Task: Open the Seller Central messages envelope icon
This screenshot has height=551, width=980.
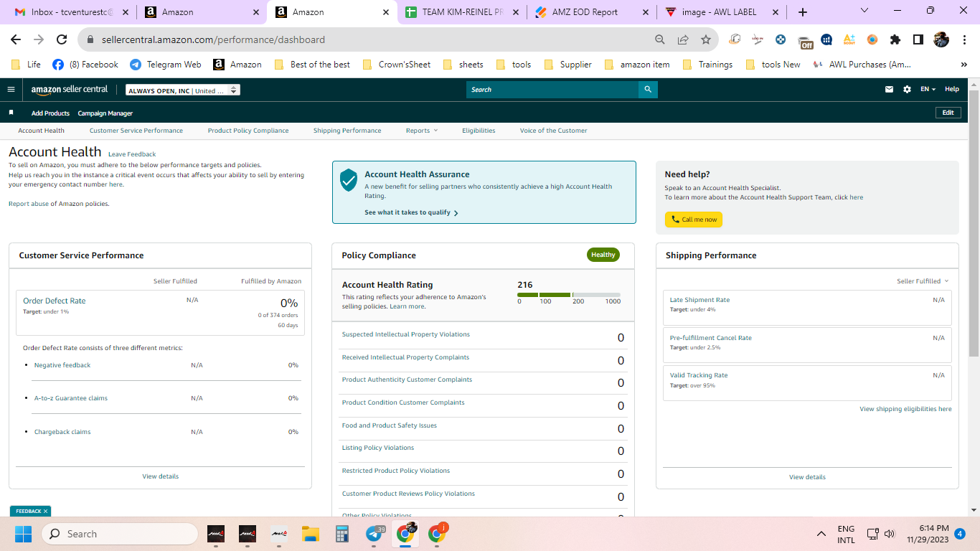Action: (890, 90)
